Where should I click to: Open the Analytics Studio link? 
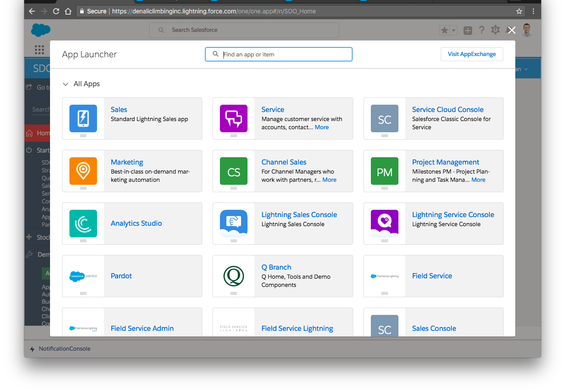[x=136, y=223]
